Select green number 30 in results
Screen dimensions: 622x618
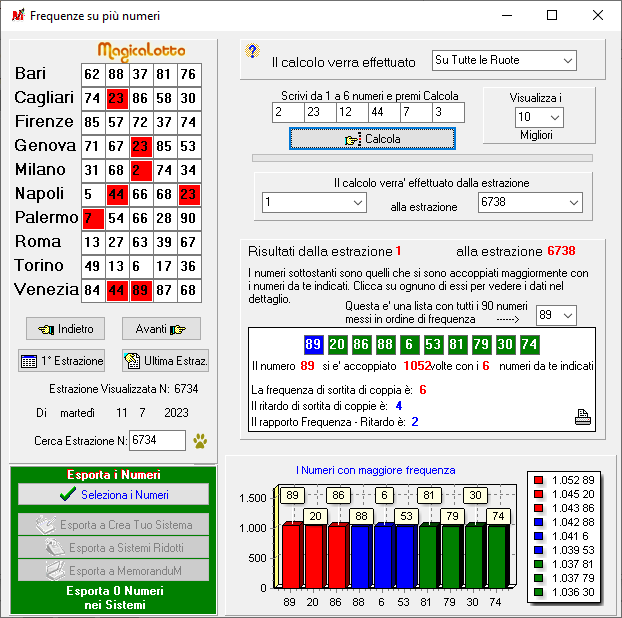pos(505,344)
